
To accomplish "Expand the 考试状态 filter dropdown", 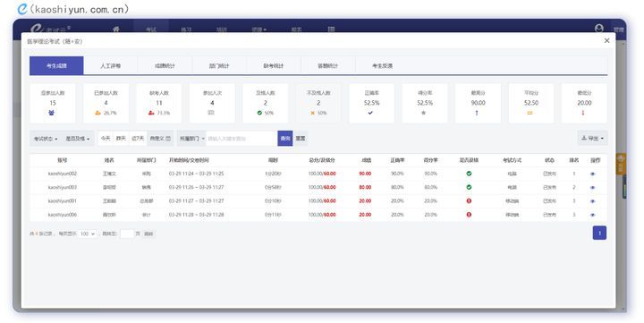I will pos(46,139).
